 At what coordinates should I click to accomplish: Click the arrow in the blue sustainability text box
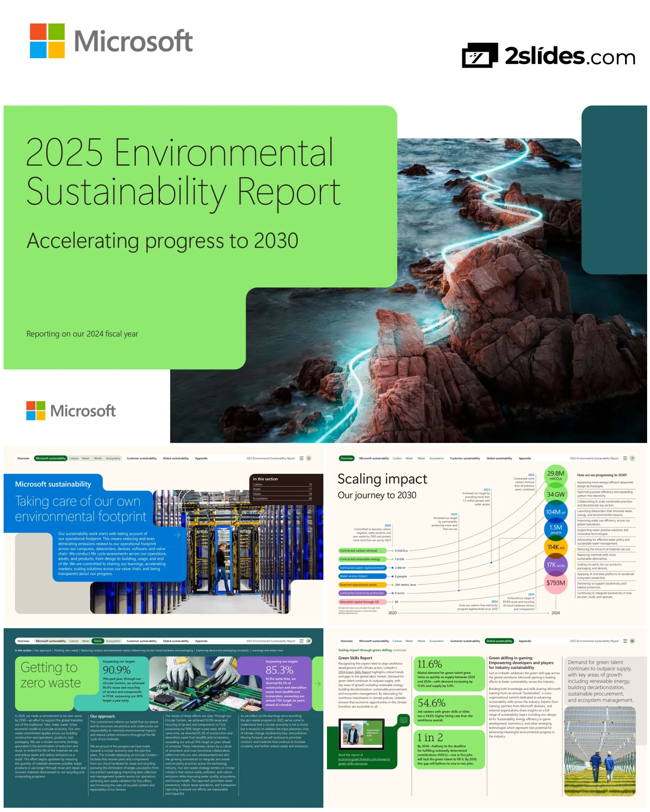click(177, 535)
